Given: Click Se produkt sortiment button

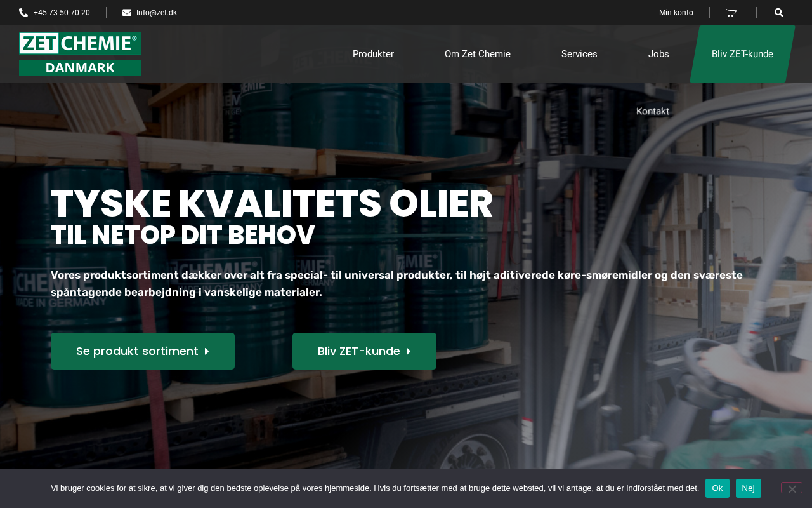Looking at the screenshot, I should [143, 351].
